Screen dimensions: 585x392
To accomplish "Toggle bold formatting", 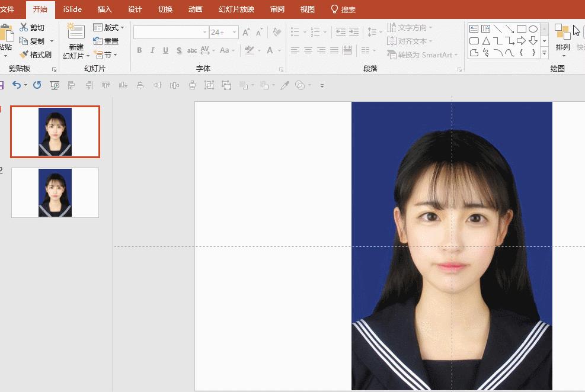I will point(139,50).
